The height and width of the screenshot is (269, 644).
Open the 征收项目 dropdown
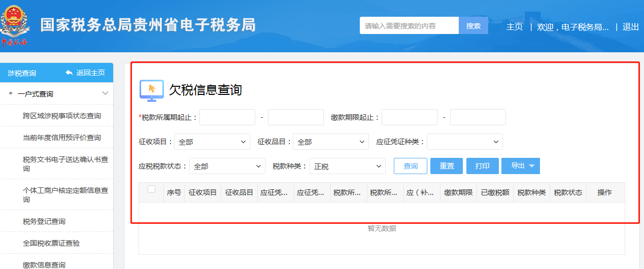tap(212, 142)
